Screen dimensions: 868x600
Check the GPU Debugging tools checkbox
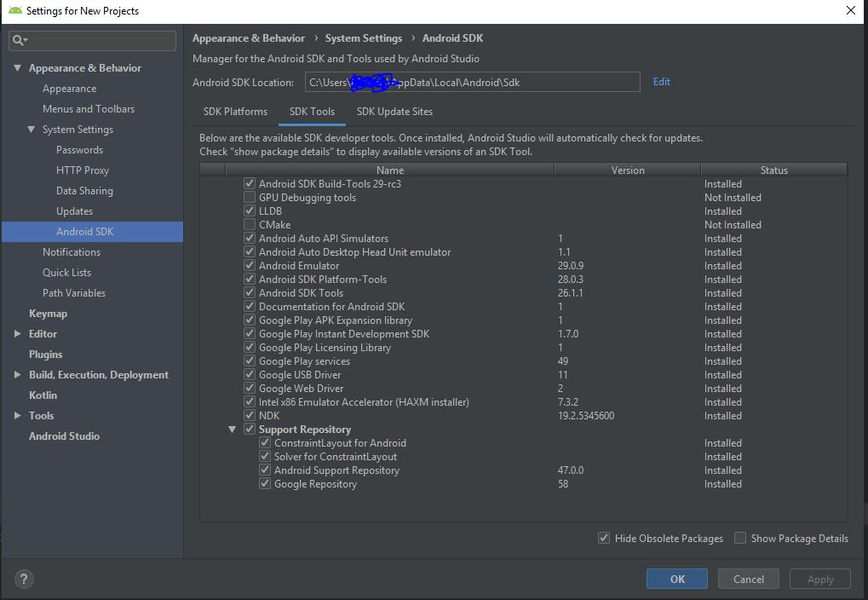(250, 198)
